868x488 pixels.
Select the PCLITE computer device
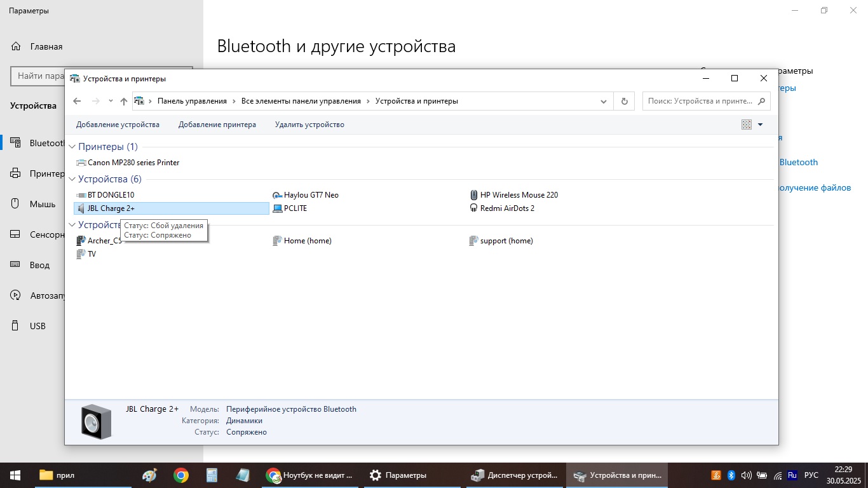coord(289,208)
